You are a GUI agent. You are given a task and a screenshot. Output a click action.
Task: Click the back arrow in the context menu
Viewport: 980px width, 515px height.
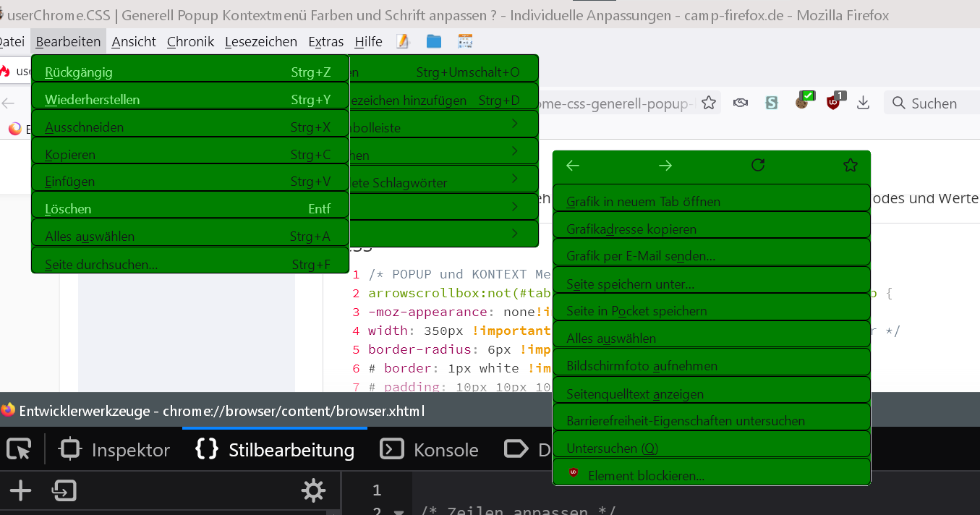click(573, 166)
